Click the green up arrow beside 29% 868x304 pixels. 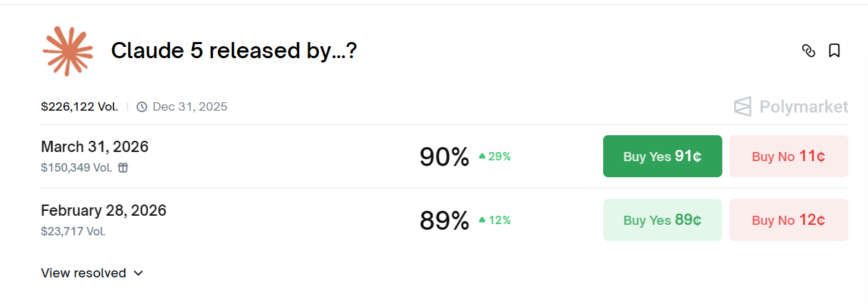[482, 156]
